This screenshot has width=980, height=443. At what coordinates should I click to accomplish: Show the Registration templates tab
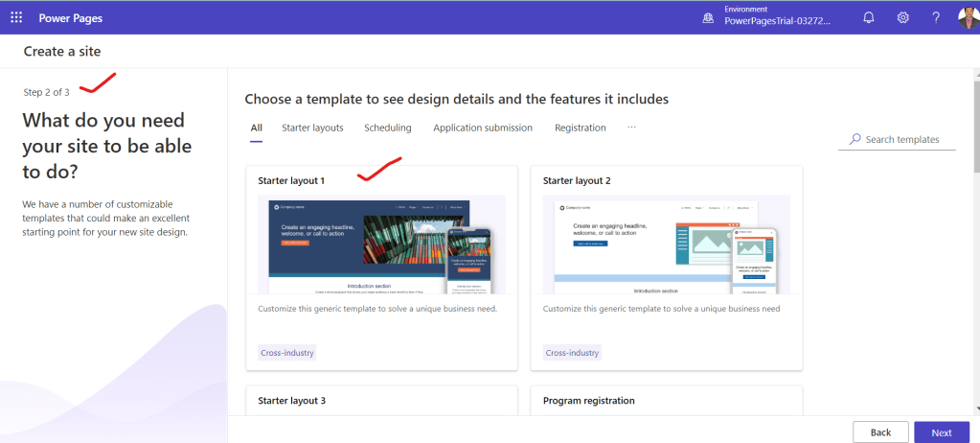(x=581, y=128)
